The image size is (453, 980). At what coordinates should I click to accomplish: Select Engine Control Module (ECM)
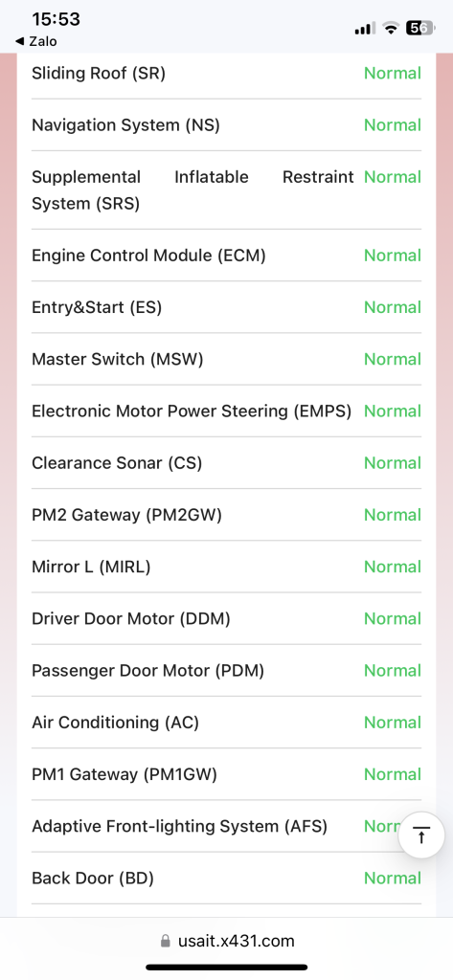[x=226, y=255]
